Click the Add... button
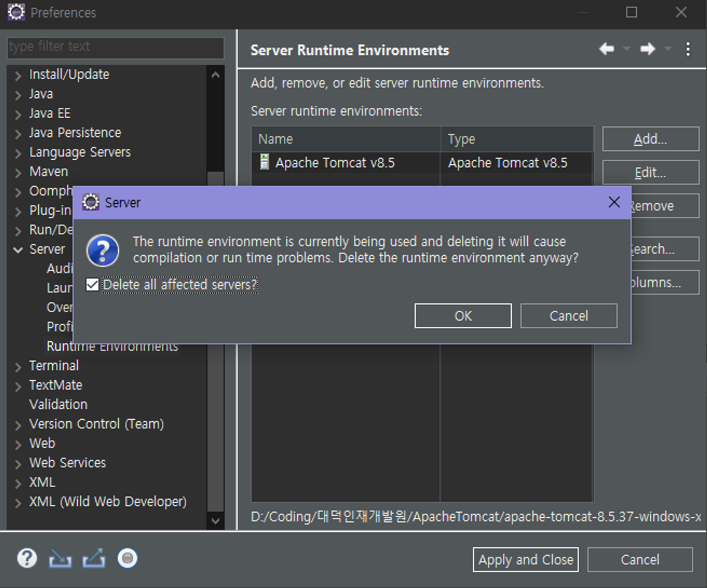This screenshot has height=588, width=707. (x=650, y=139)
